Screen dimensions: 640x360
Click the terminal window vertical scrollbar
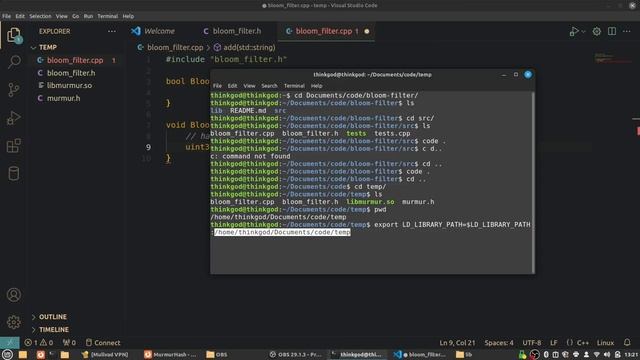tap(533, 182)
